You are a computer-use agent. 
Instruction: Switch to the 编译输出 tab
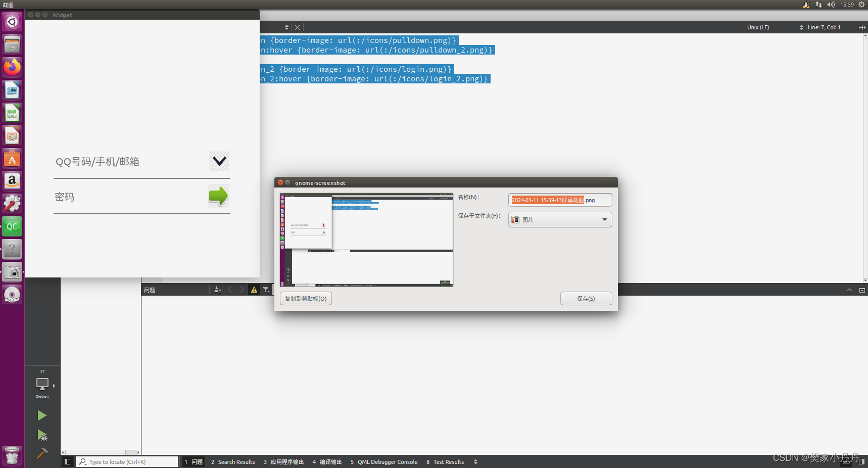(x=327, y=461)
